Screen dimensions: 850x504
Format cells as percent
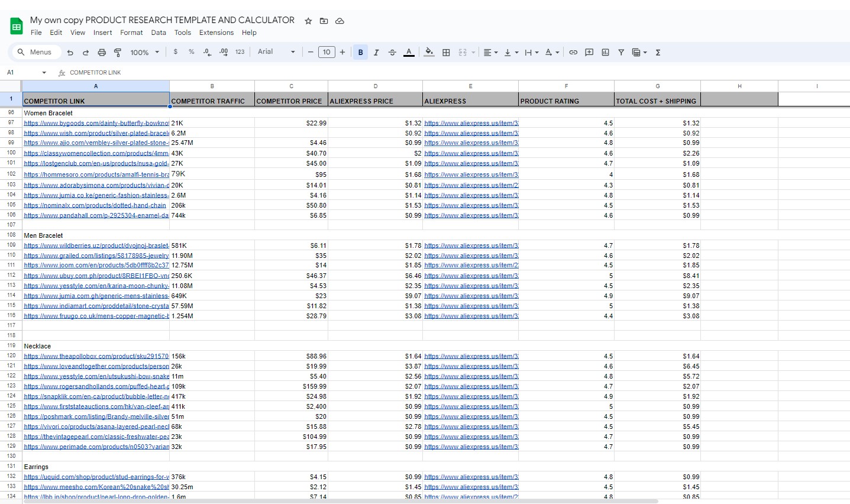[x=192, y=52]
